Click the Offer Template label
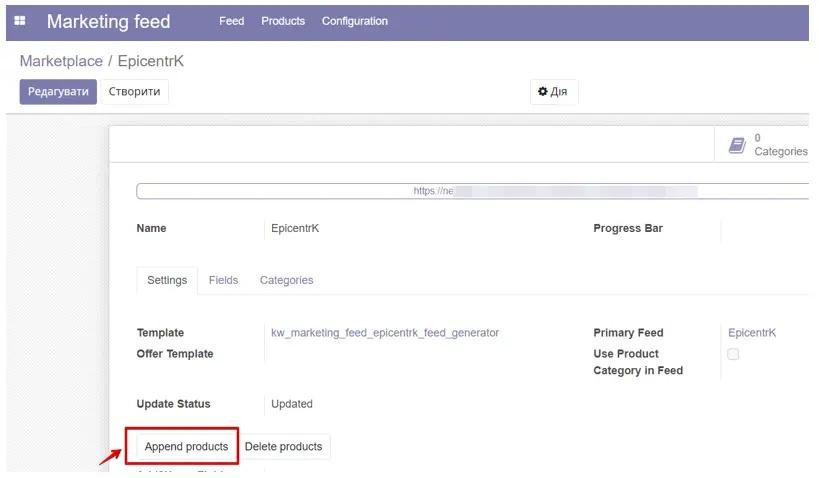This screenshot has height=478, width=819. (175, 354)
